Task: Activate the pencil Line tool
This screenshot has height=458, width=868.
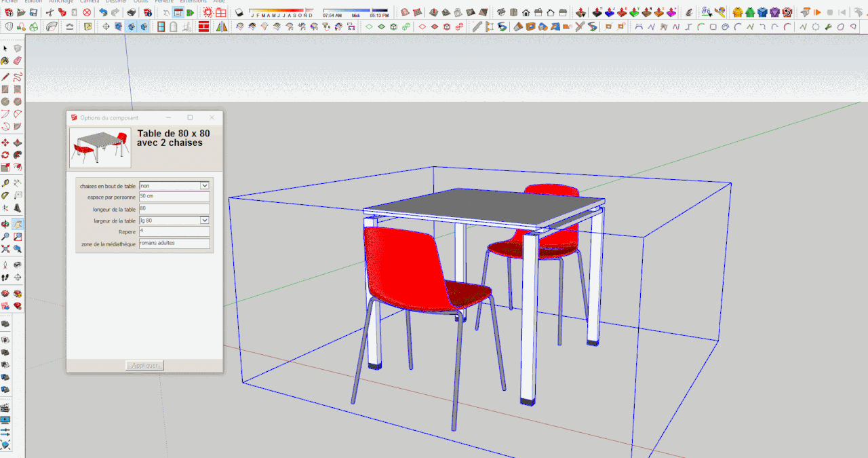Action: [x=5, y=76]
